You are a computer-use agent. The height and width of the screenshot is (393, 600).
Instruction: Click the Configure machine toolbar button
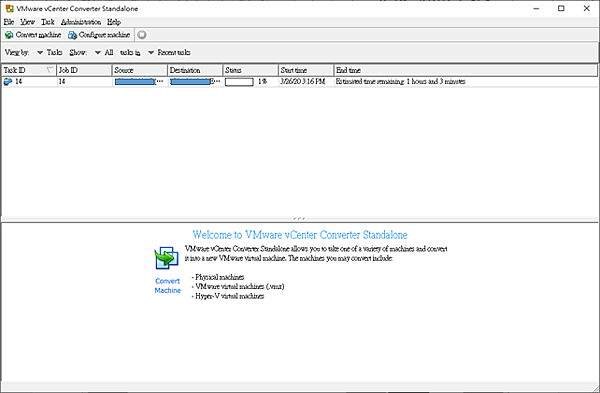click(x=99, y=35)
